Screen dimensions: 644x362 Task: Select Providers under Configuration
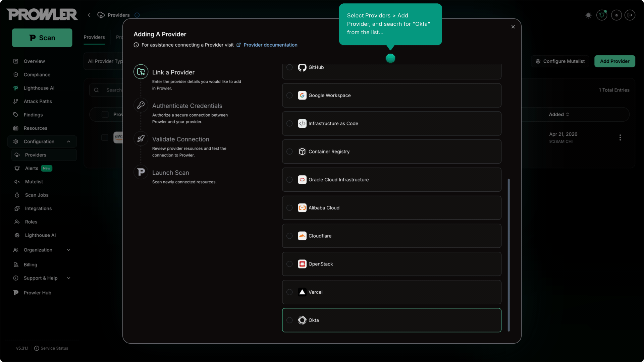(x=44, y=155)
